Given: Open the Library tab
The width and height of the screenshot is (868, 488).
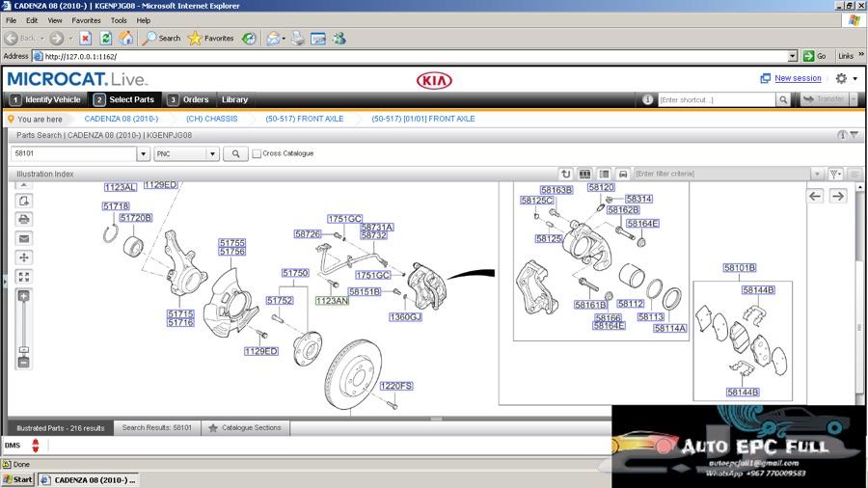Looking at the screenshot, I should coord(234,99).
